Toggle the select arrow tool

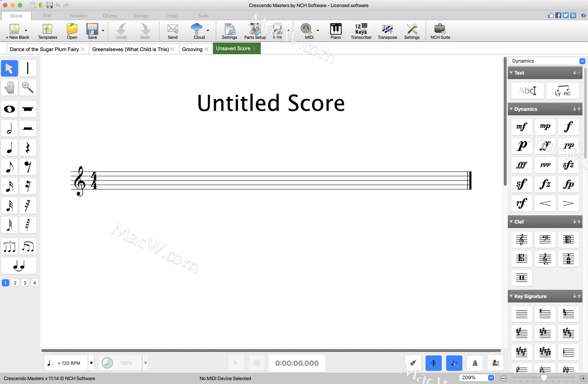point(9,68)
